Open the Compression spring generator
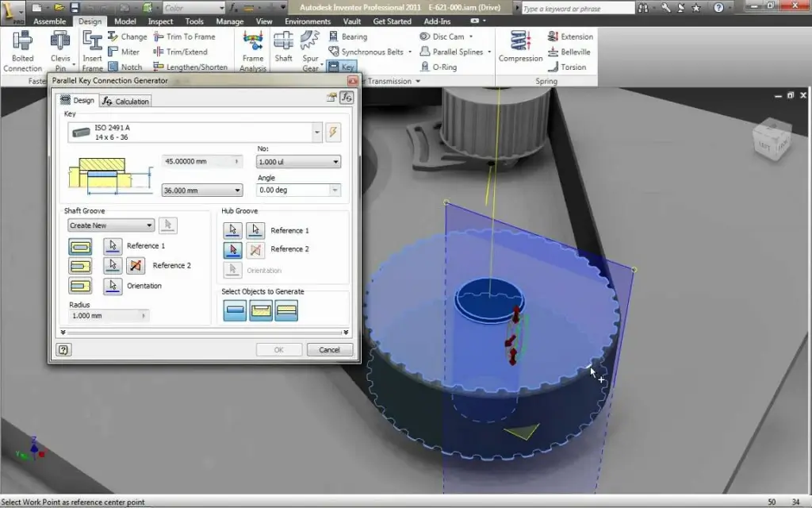Image resolution: width=812 pixels, height=508 pixels. (520, 49)
